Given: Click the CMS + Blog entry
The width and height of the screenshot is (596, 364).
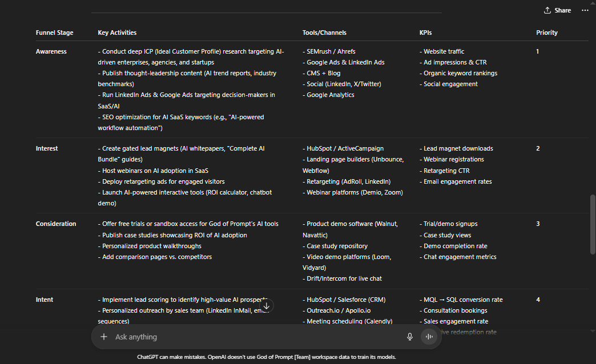Looking at the screenshot, I should (321, 73).
